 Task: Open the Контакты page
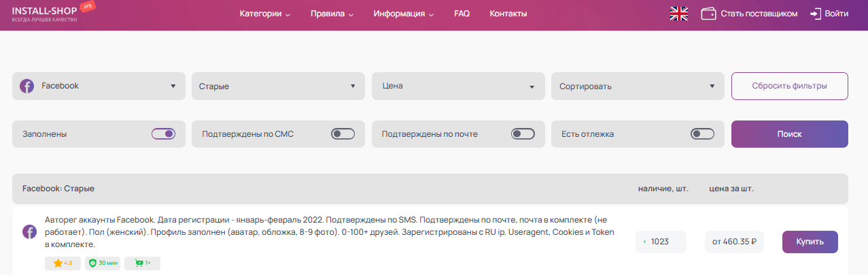[x=508, y=14]
